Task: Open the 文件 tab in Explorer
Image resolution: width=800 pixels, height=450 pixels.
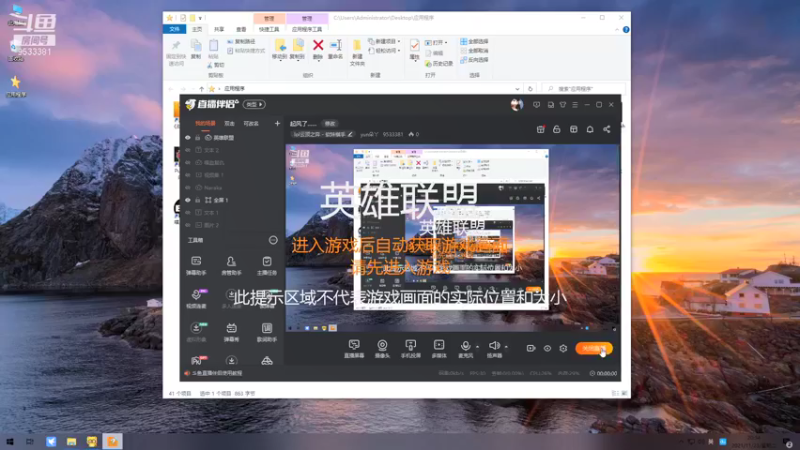Action: 174,30
